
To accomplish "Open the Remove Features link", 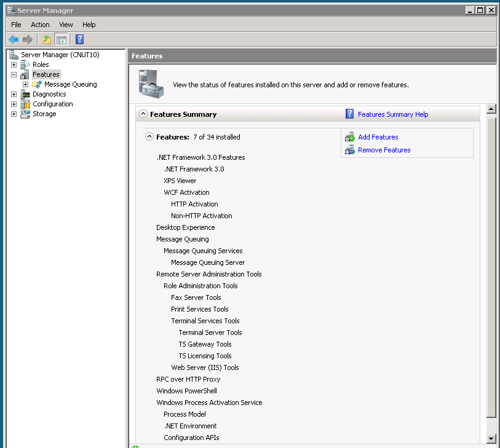I will click(384, 150).
